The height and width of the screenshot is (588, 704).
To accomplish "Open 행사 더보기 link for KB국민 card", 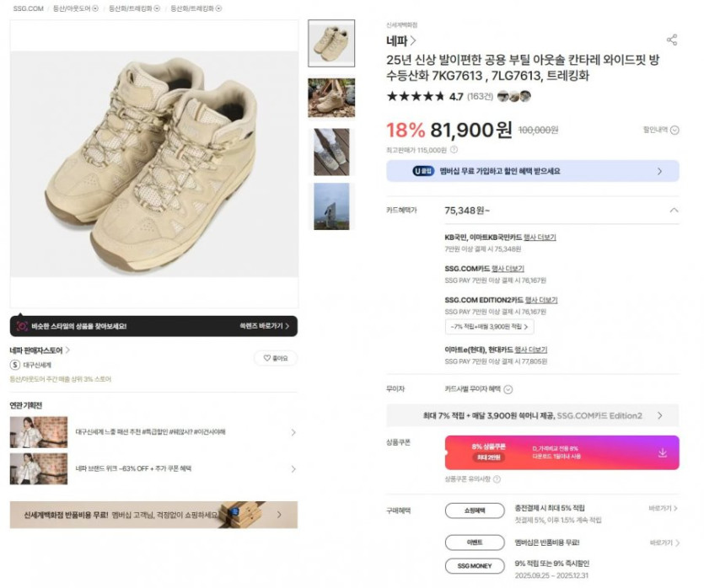I will 540,238.
